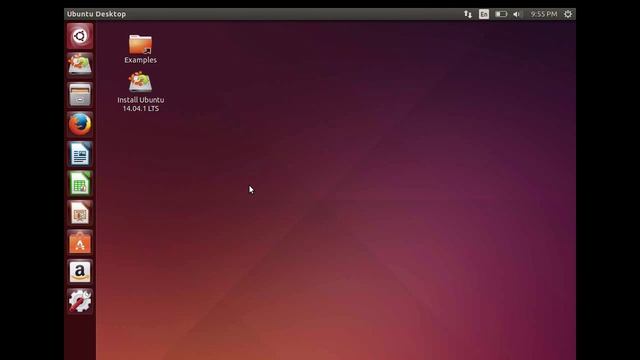Select Install Ubuntu 14.04.1 LTS desktop icon
The height and width of the screenshot is (360, 640).
[140, 92]
